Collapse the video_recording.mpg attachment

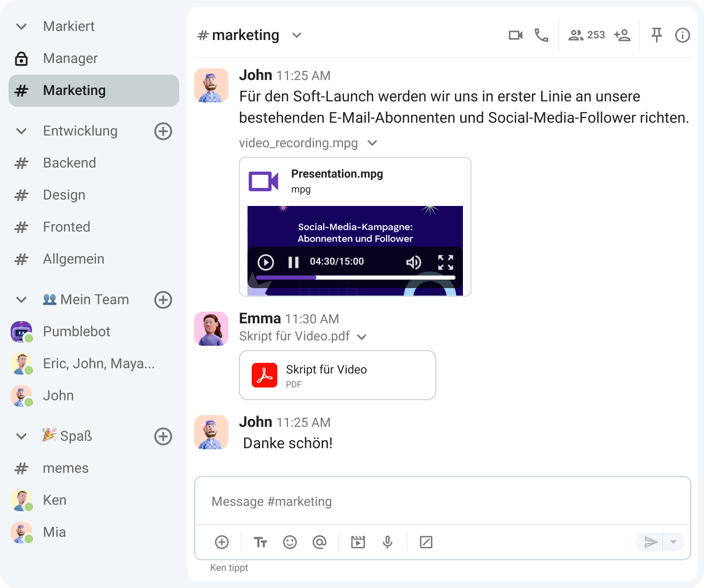373,143
